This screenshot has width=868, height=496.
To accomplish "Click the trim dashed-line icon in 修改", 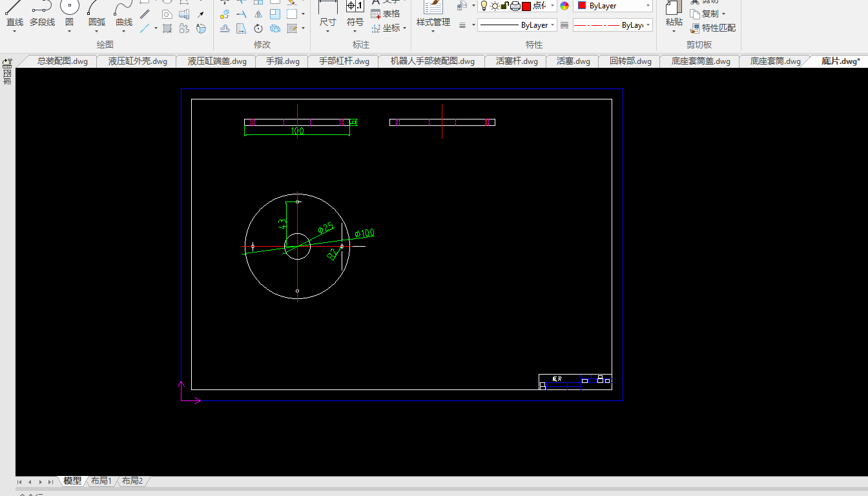I will pyautogui.click(x=242, y=14).
